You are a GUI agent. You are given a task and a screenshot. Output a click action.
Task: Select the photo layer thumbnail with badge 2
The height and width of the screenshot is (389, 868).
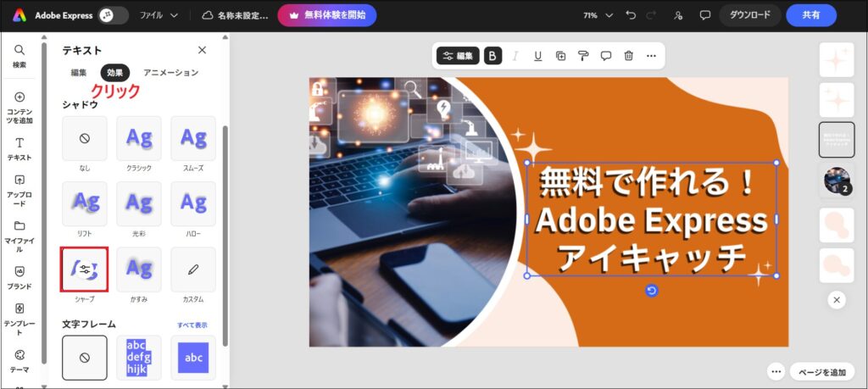click(x=837, y=180)
